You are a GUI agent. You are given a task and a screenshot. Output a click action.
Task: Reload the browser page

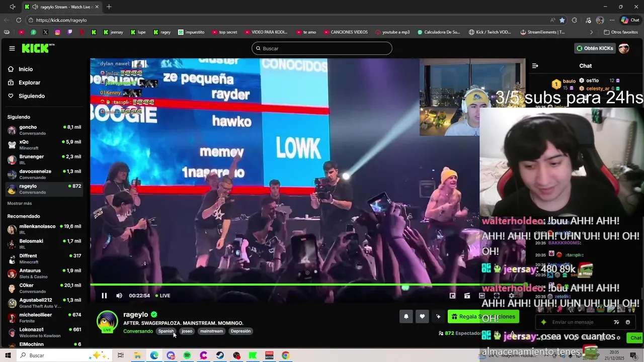coord(19,20)
